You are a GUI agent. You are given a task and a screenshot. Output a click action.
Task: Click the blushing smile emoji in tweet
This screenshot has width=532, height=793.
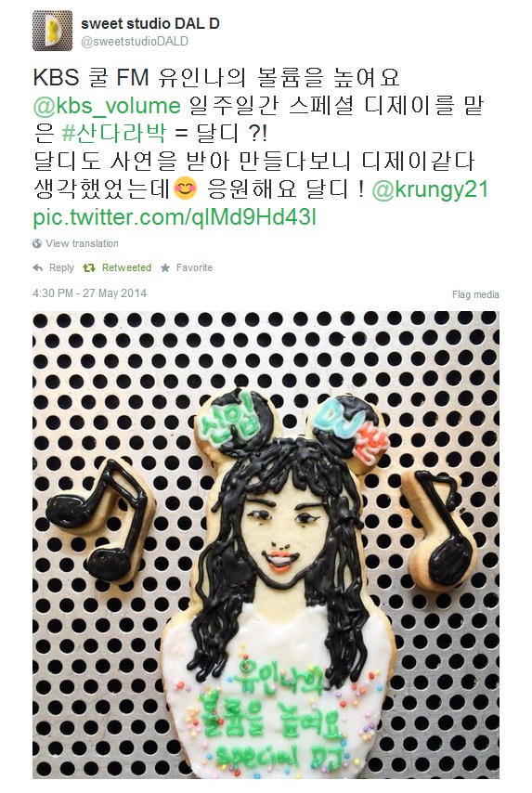pos(185,189)
